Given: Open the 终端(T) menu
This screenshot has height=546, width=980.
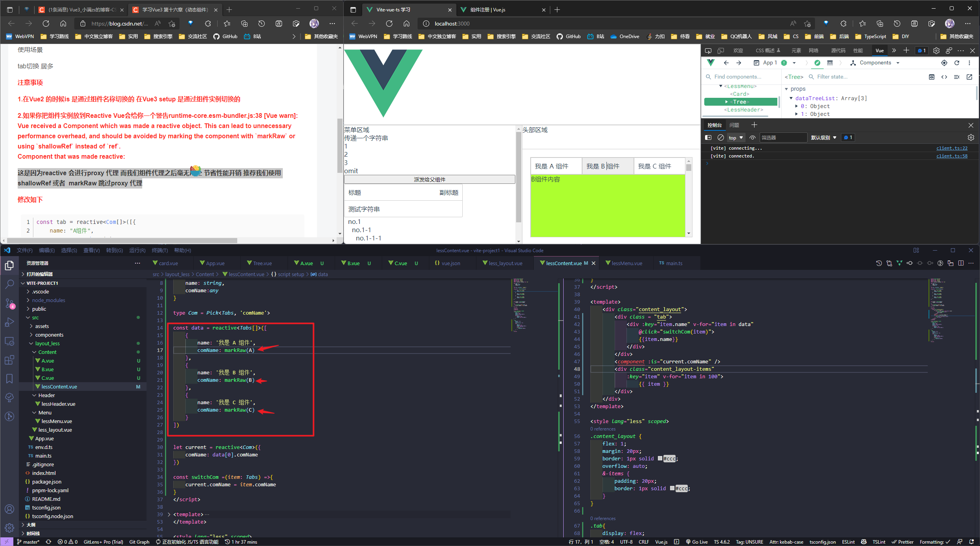Looking at the screenshot, I should pyautogui.click(x=159, y=250).
